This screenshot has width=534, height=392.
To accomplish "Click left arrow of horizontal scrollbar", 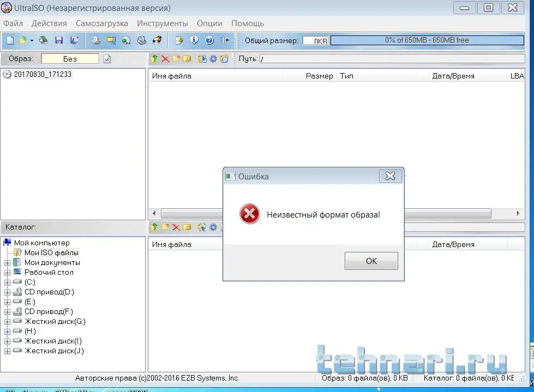I will coord(154,213).
